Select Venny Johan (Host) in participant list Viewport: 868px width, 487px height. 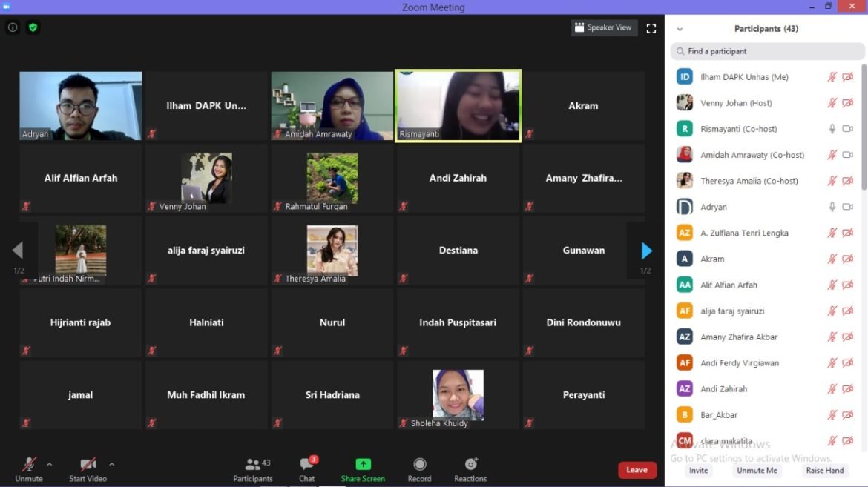(x=736, y=103)
